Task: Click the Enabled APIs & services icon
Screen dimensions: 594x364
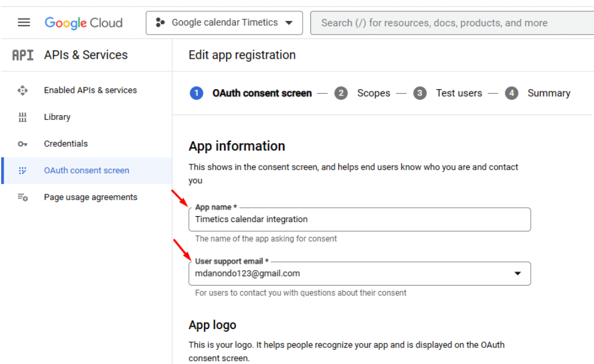Action: (23, 90)
